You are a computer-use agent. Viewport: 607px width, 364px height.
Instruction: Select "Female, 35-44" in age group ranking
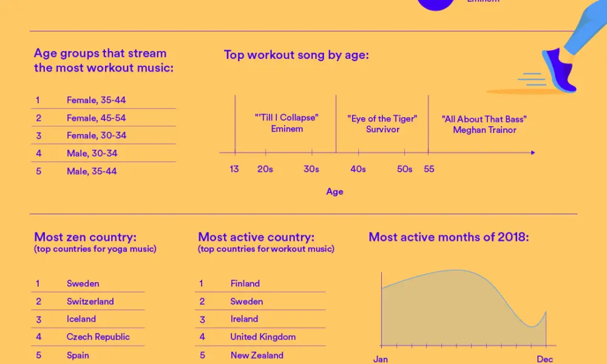pyautogui.click(x=96, y=100)
